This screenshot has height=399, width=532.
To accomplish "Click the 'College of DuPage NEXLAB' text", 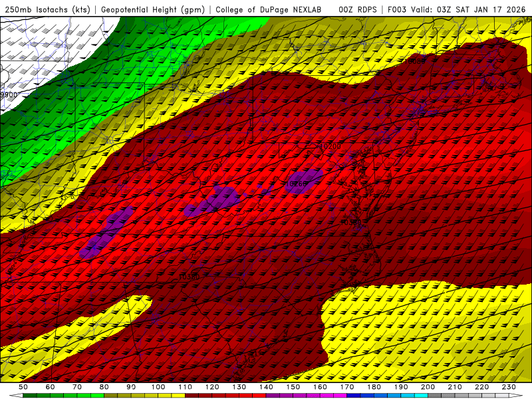I will tap(269, 10).
